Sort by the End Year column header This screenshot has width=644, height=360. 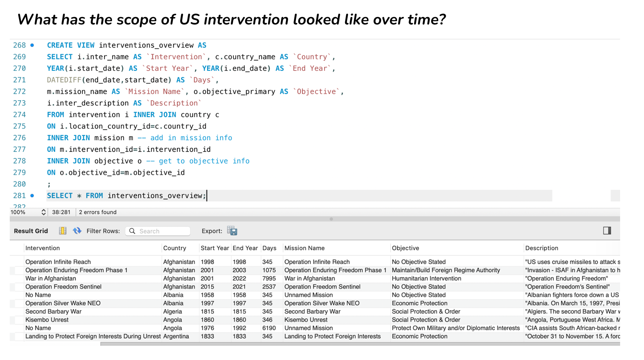(x=245, y=248)
